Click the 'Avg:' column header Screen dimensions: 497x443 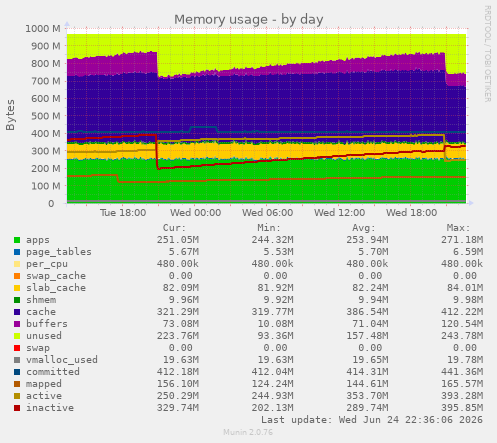pos(364,228)
